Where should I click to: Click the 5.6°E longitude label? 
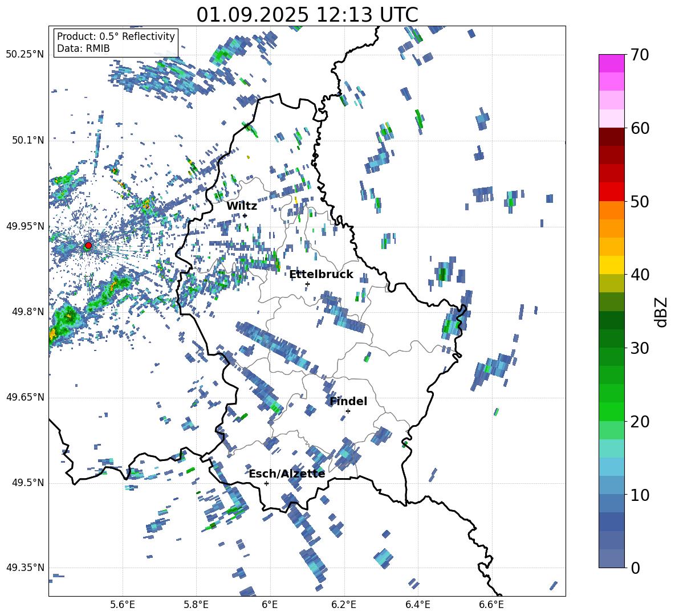point(123,605)
